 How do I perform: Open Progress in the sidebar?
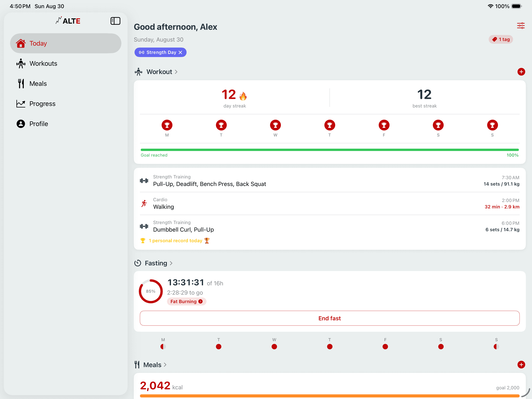[x=66, y=104]
